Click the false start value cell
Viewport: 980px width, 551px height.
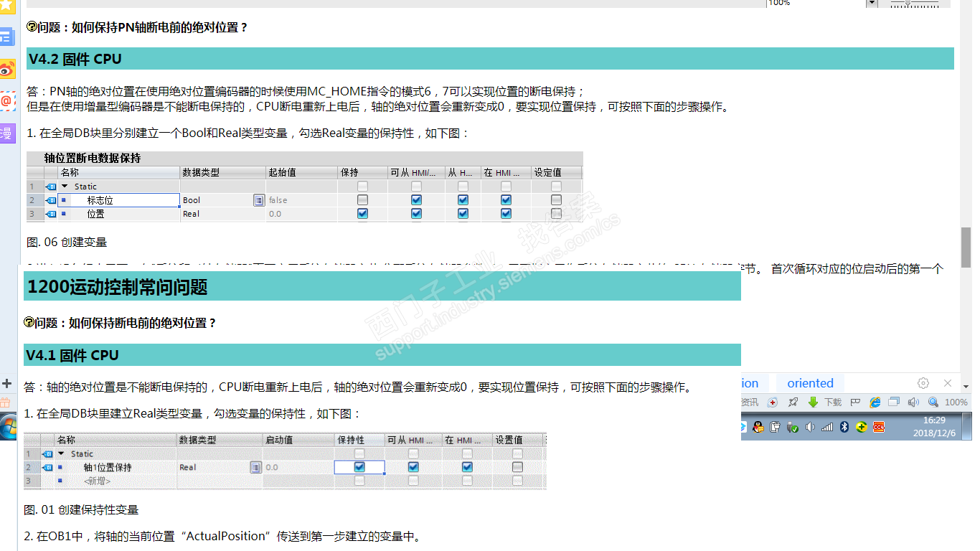[x=301, y=200]
